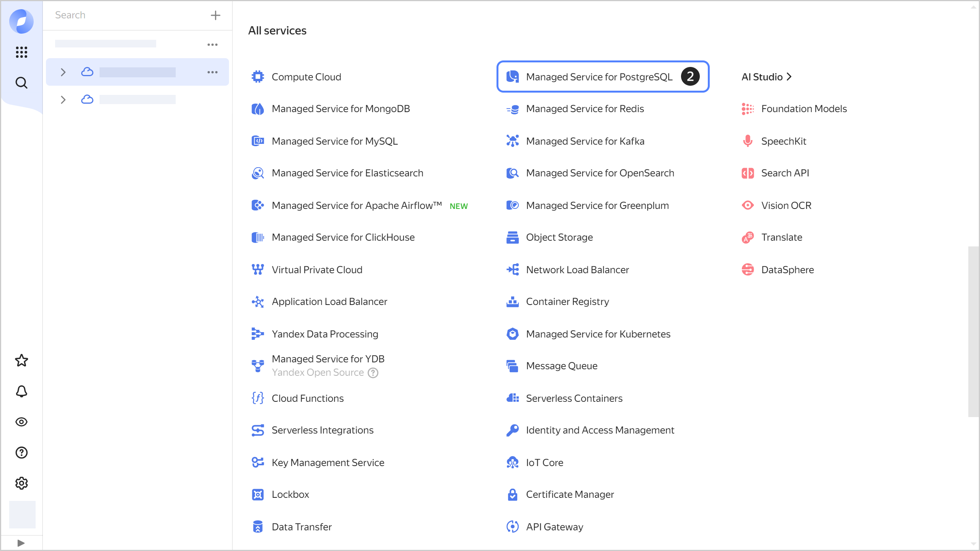Click the sidebar search magnifier icon
980x551 pixels.
[21, 83]
